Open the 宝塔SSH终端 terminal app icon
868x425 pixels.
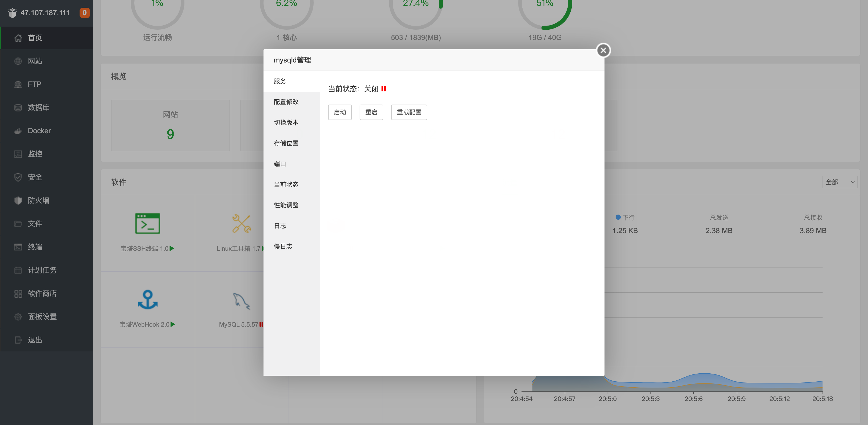tap(148, 224)
